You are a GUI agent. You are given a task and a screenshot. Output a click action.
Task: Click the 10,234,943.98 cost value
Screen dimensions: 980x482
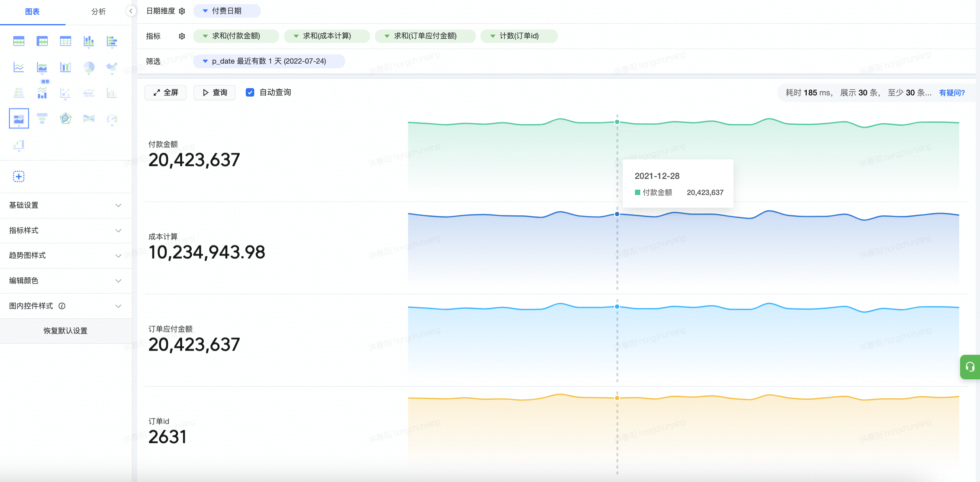207,252
